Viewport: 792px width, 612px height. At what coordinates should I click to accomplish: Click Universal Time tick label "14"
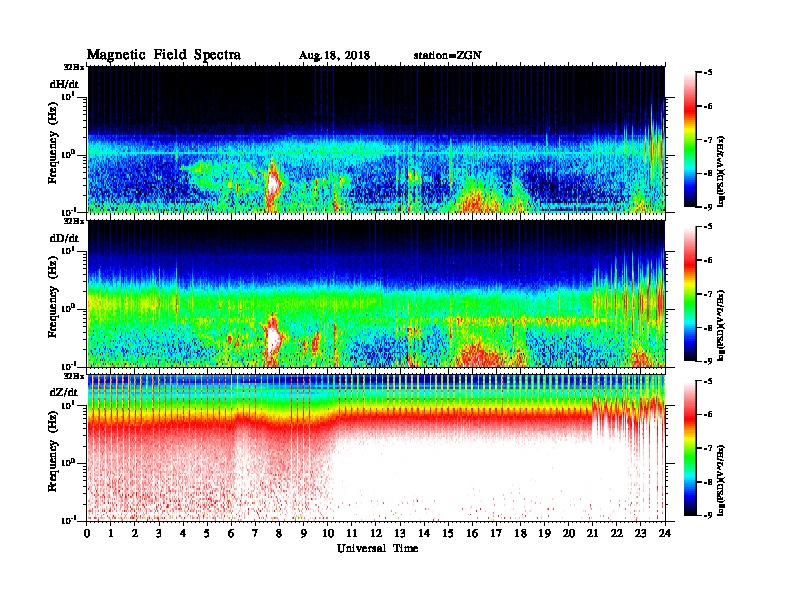[x=424, y=533]
